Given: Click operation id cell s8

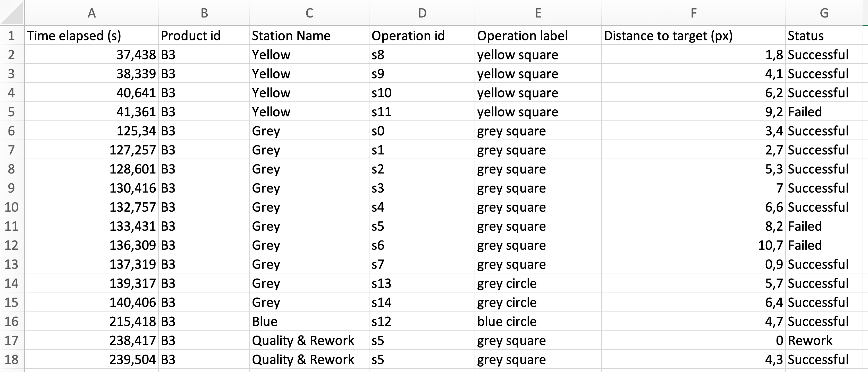Looking at the screenshot, I should 422,55.
